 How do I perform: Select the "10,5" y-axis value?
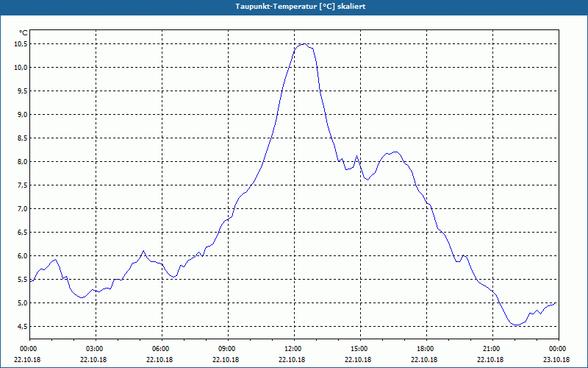(21, 44)
